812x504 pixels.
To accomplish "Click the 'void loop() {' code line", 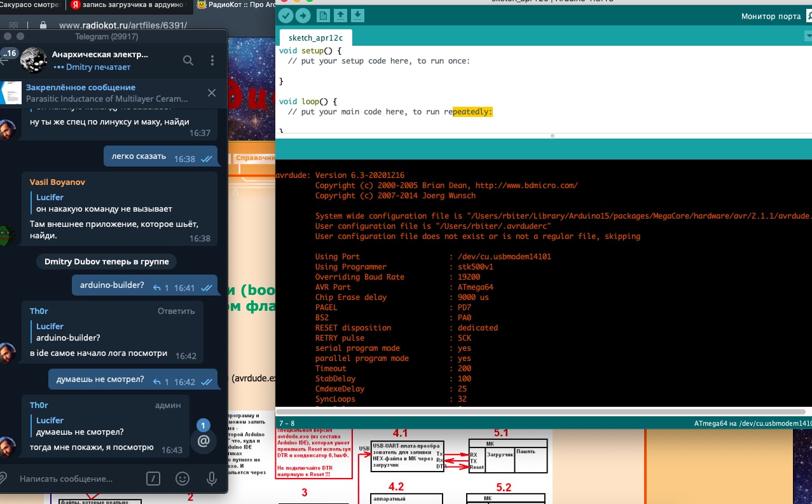I will click(308, 101).
